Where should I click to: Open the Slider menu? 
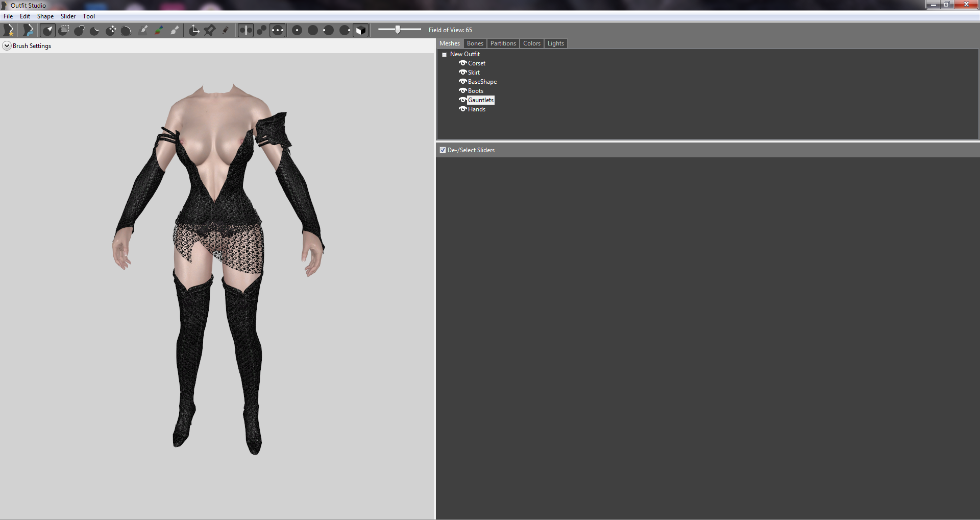pyautogui.click(x=68, y=16)
